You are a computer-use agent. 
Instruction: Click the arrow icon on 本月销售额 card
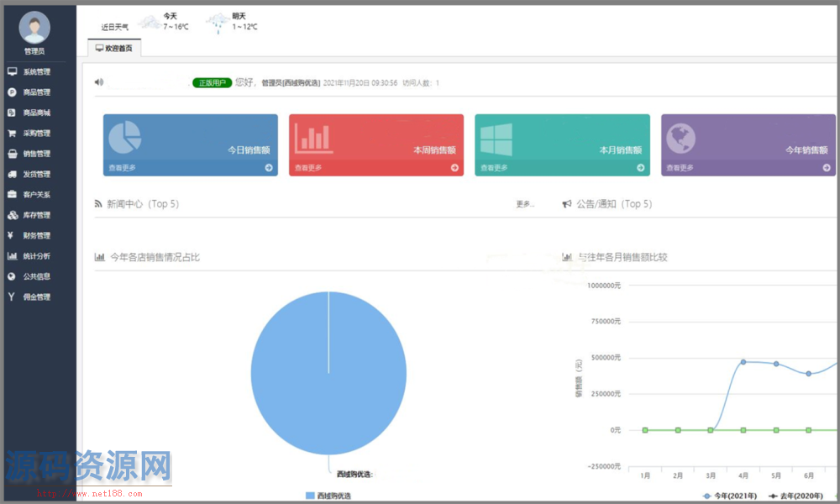(x=640, y=168)
